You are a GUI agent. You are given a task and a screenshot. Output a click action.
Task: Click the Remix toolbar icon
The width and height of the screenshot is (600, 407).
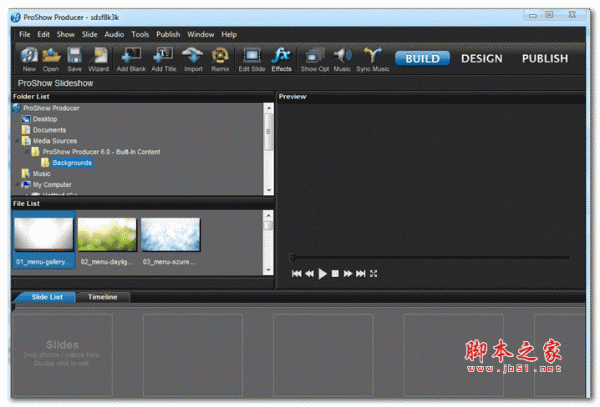[220, 59]
